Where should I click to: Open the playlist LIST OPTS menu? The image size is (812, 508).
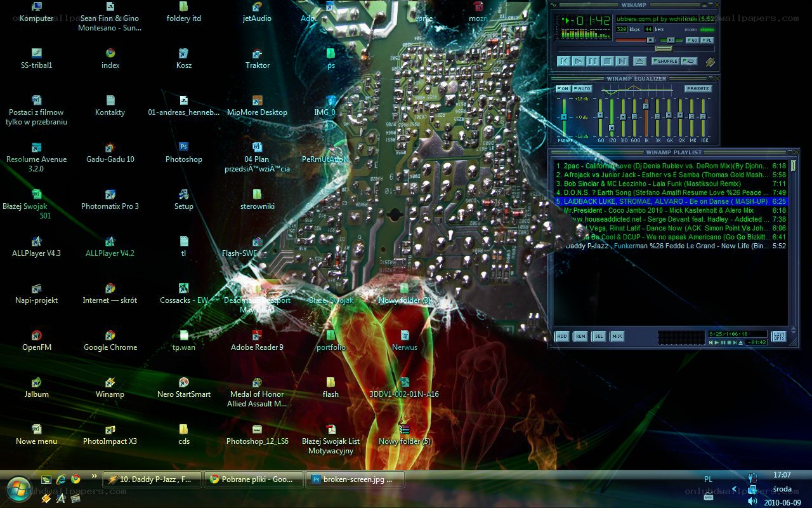[x=778, y=337]
